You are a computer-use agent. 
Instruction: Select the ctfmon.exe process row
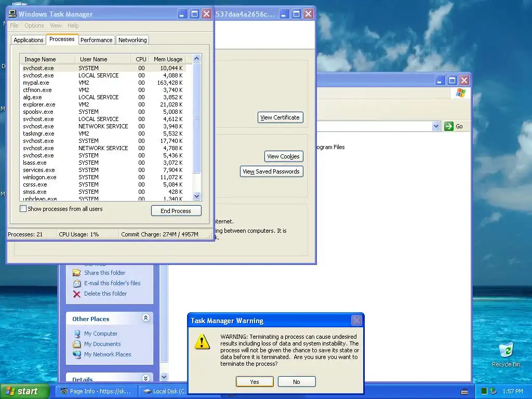[103, 90]
